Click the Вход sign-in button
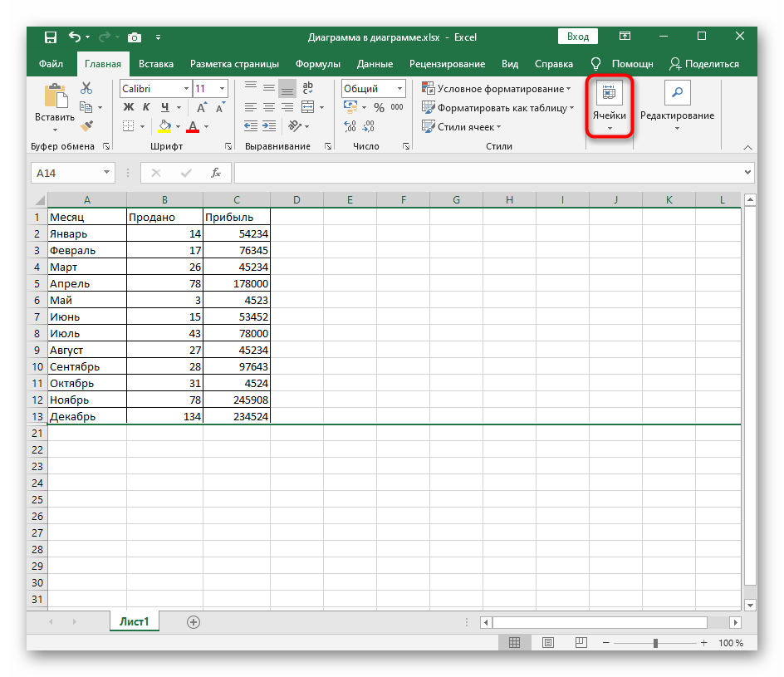Viewport: 784px width, 677px height. pos(578,37)
